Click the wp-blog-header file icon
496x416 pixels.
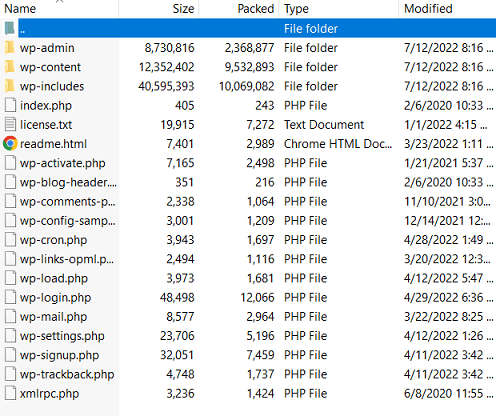[10, 182]
